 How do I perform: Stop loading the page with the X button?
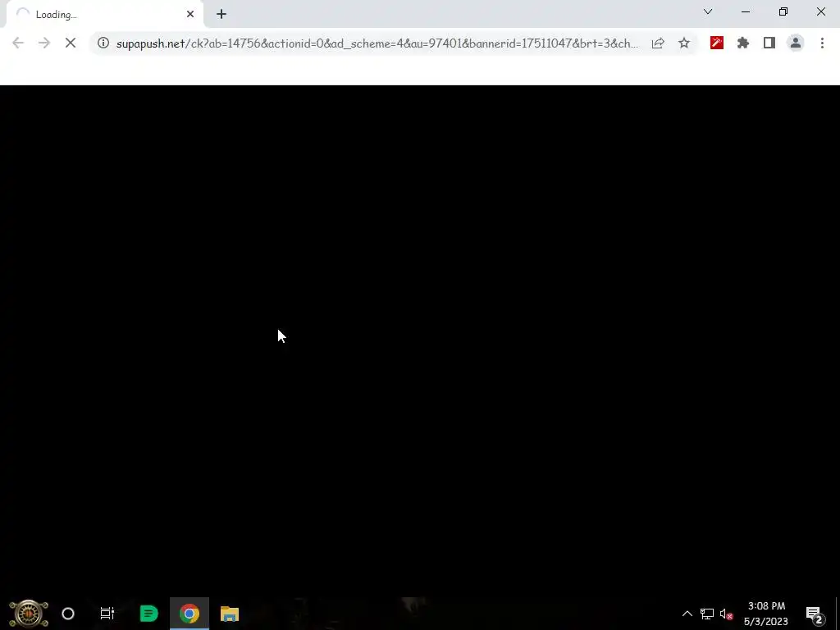71,43
